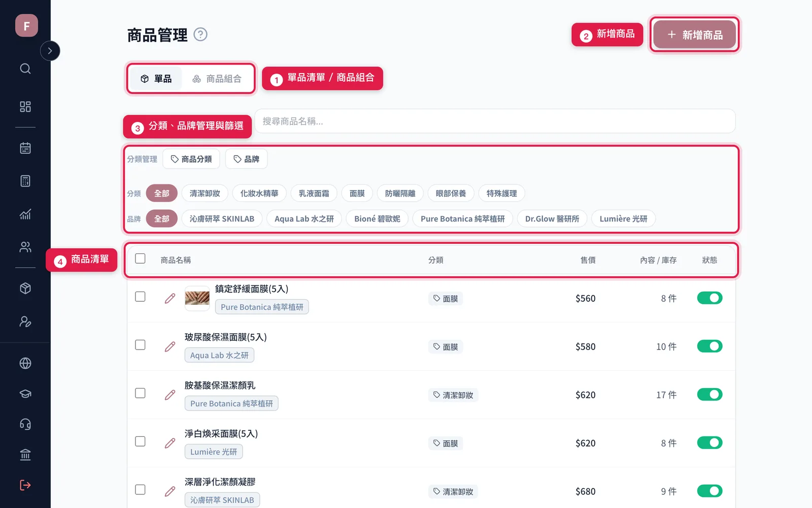Open the product box icon in sidebar

click(25, 289)
